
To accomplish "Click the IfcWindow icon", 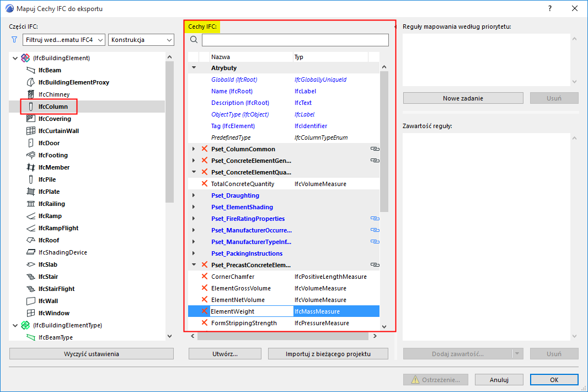I will click(x=31, y=313).
